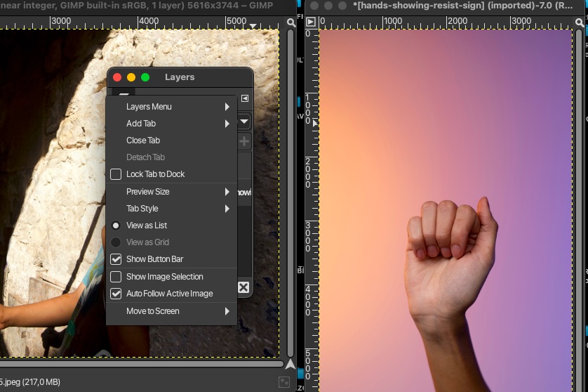Close the Layers dialog with red button
This screenshot has width=588, height=392.
[x=117, y=77]
